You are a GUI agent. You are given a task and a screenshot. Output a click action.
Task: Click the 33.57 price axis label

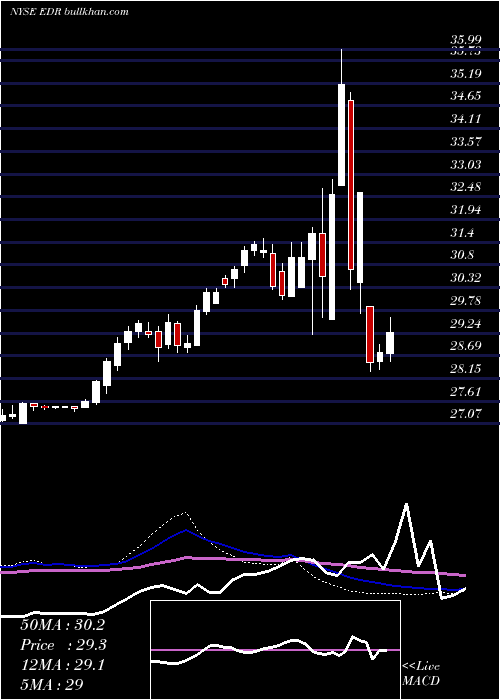pos(466,142)
